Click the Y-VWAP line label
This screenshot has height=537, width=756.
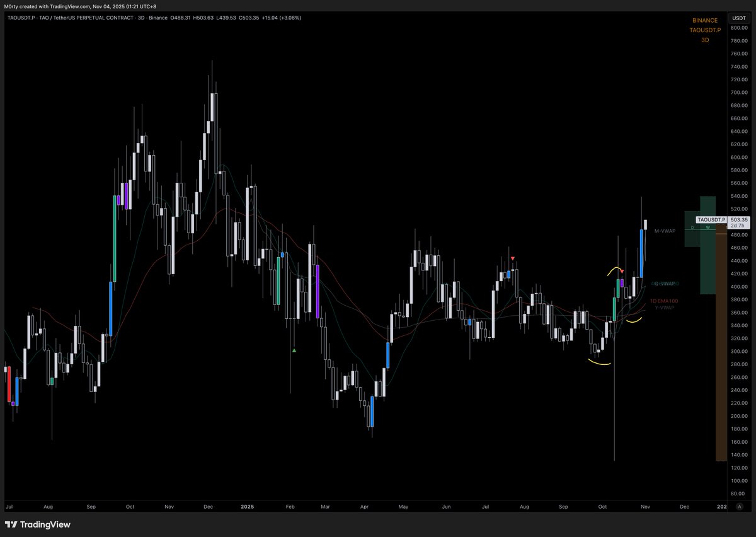[665, 308]
